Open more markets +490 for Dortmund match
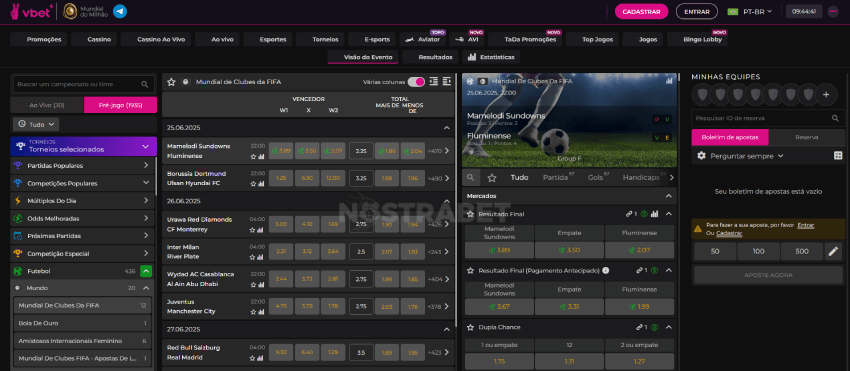This screenshot has width=850, height=371. [439, 178]
